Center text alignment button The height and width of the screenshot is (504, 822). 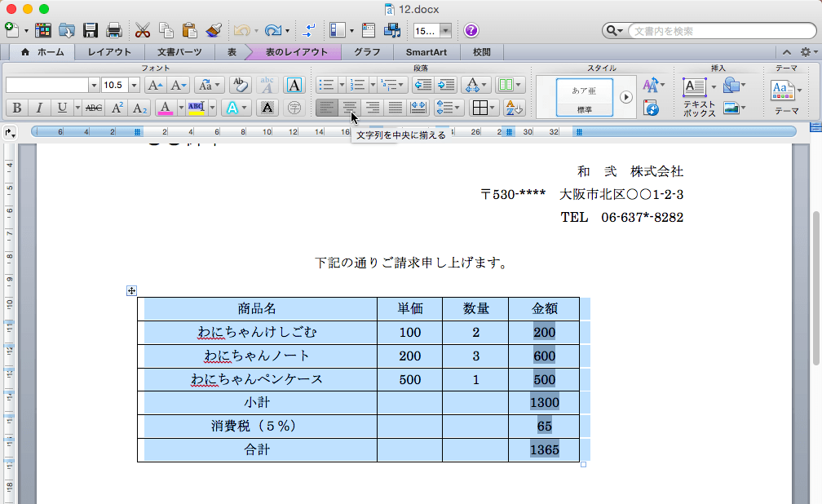[349, 108]
